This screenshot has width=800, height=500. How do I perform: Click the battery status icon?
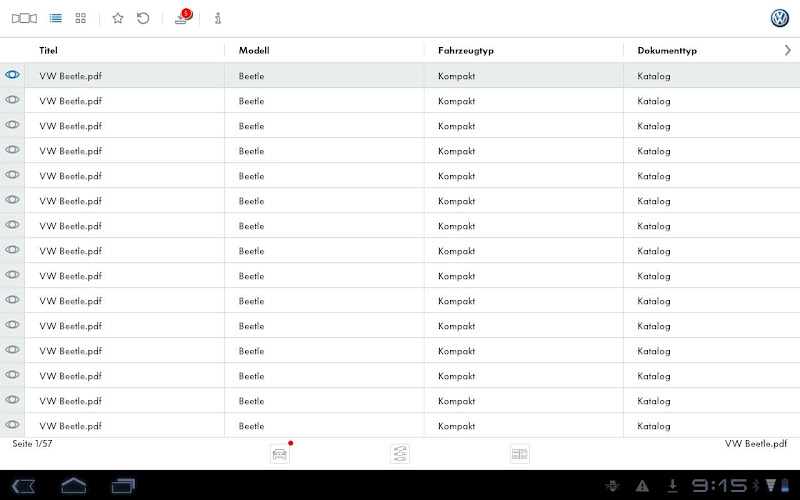(x=785, y=486)
